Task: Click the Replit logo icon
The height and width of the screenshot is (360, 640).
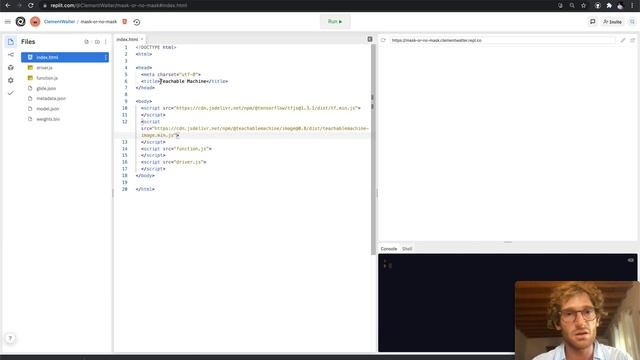Action: coord(20,22)
